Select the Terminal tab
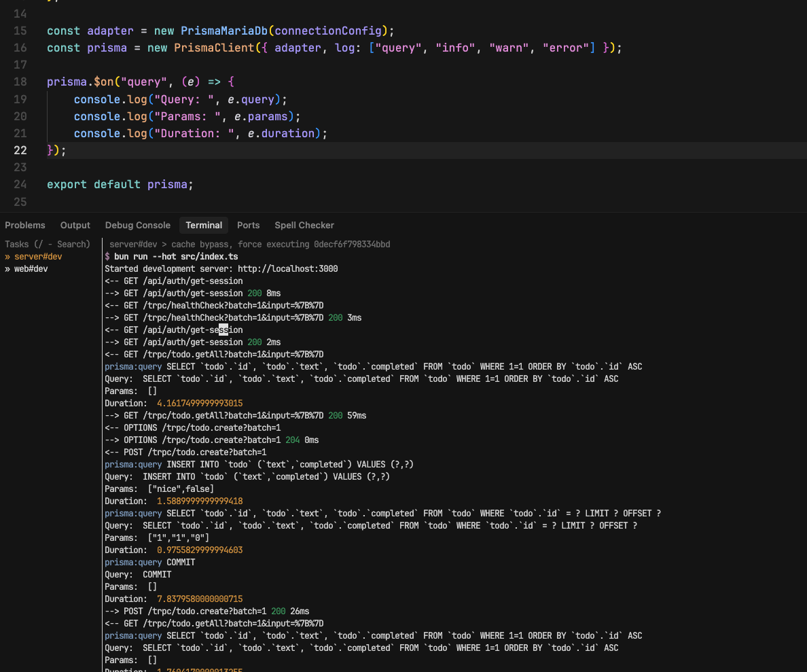Screen dimensions: 807x672 click(204, 225)
